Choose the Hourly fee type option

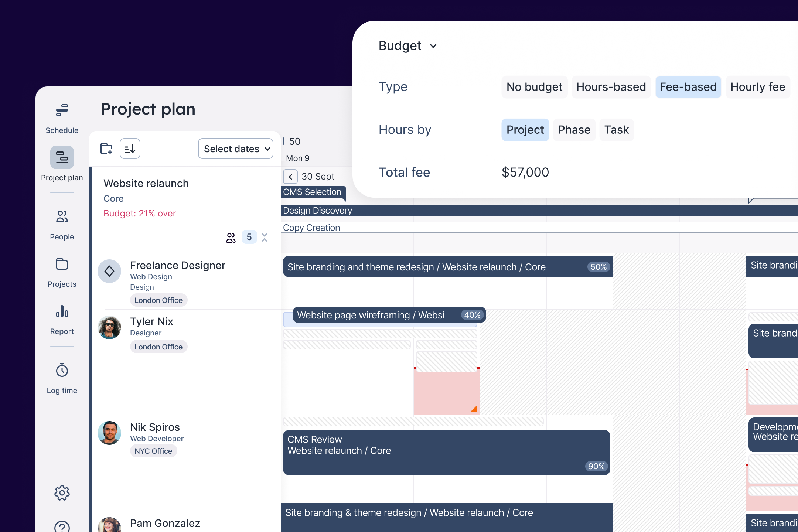point(757,87)
